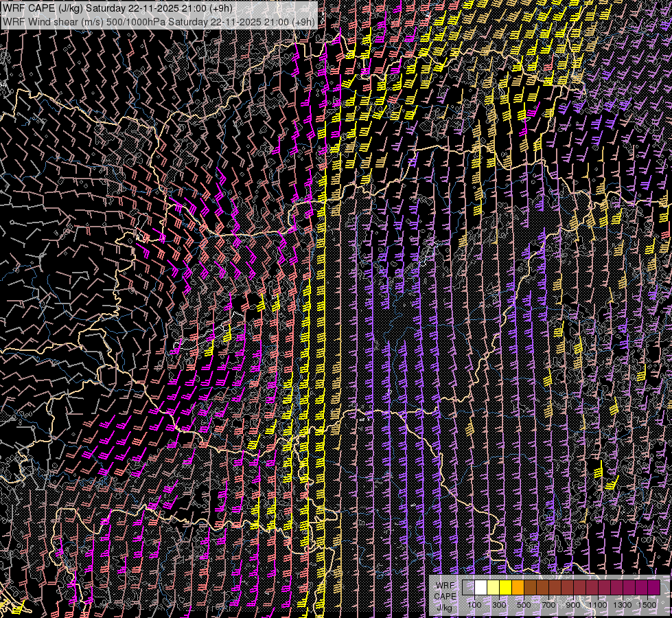Choose the orange swatch in the CAPE legend
The image size is (672, 618).
click(x=518, y=588)
